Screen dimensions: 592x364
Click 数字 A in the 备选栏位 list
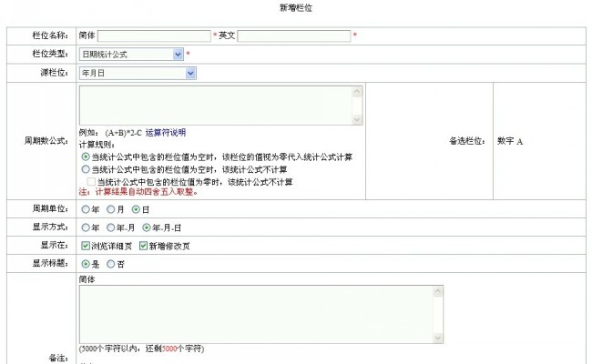[510, 142]
